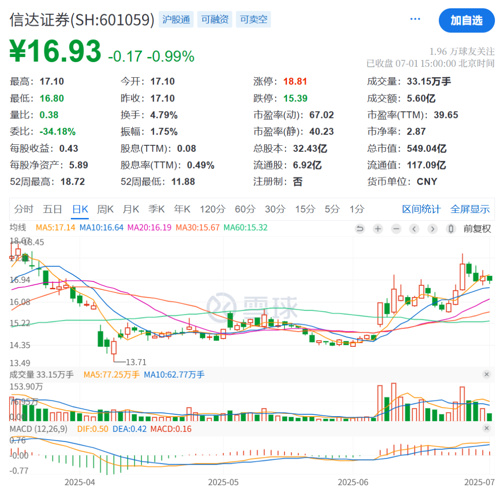Switch to the 60分 interval tab
The width and height of the screenshot is (500, 493).
(x=245, y=209)
